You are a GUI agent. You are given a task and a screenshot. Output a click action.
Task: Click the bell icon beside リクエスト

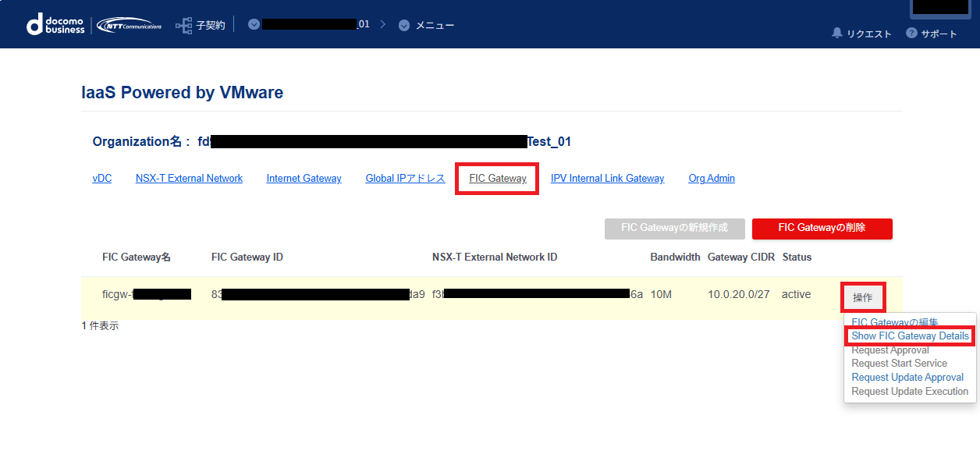point(837,33)
